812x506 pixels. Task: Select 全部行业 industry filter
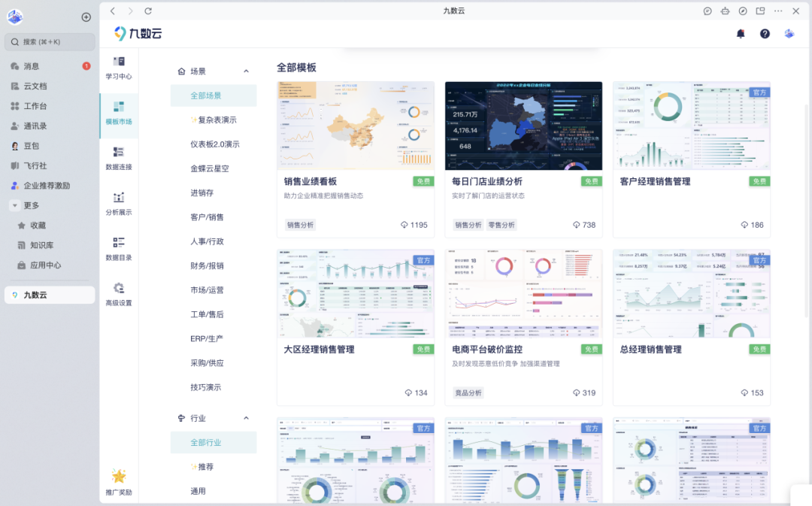coord(214,443)
